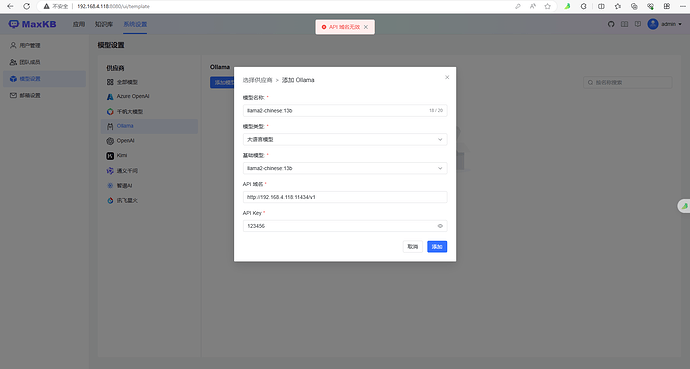Open 用户管理 in the sidebar

click(x=44, y=45)
